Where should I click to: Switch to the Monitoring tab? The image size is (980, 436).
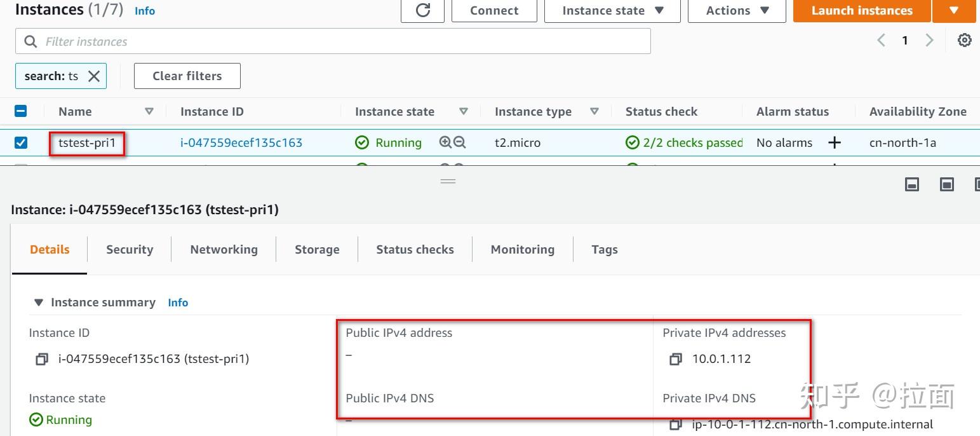[522, 249]
